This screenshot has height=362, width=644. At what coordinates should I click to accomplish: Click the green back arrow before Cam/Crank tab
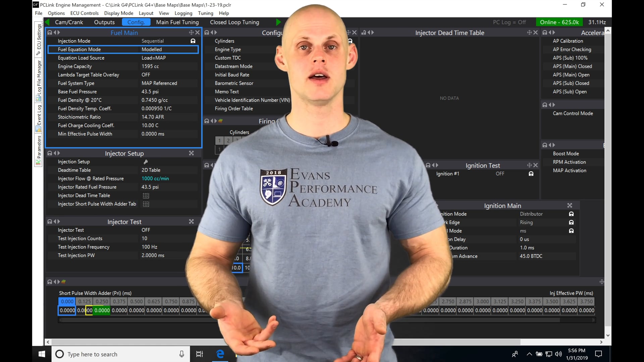pos(47,22)
